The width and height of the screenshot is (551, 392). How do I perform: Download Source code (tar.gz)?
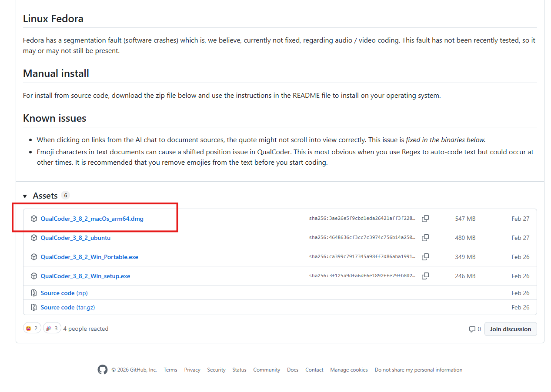pyautogui.click(x=67, y=307)
